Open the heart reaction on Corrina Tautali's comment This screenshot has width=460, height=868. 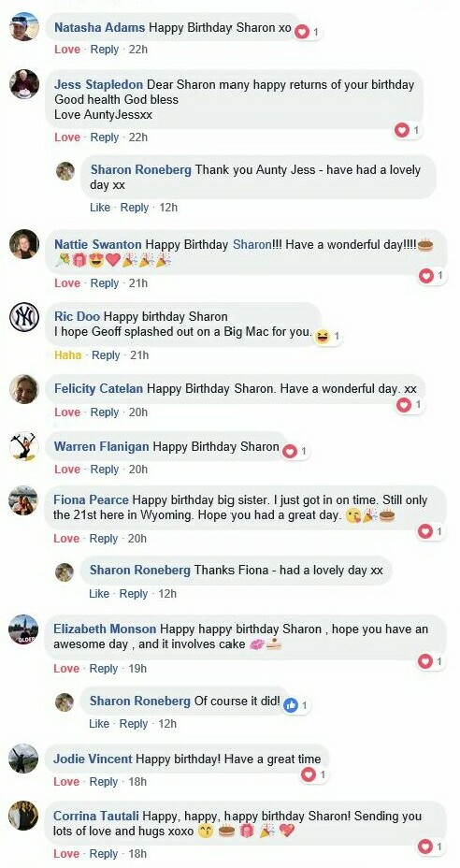[x=432, y=846]
